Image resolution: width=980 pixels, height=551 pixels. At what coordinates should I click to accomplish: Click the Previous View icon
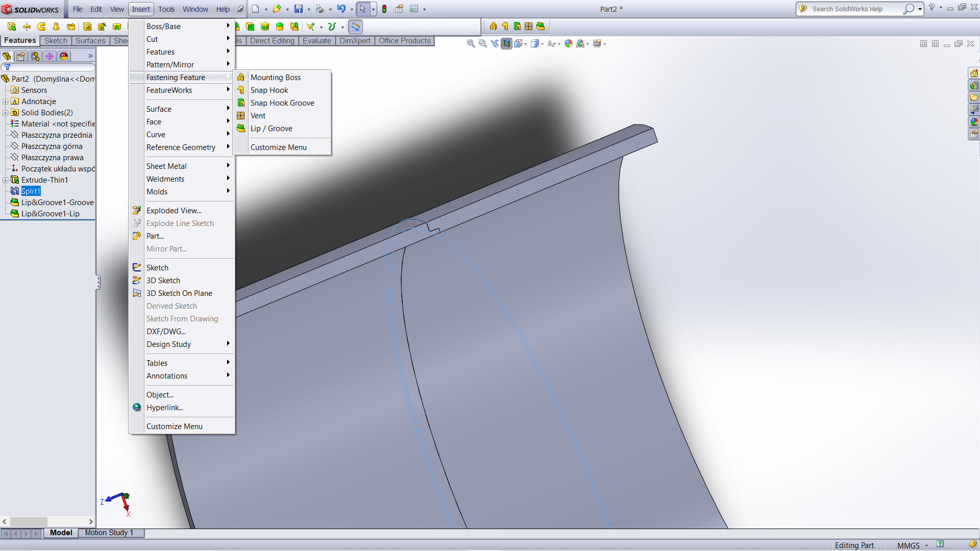[494, 44]
